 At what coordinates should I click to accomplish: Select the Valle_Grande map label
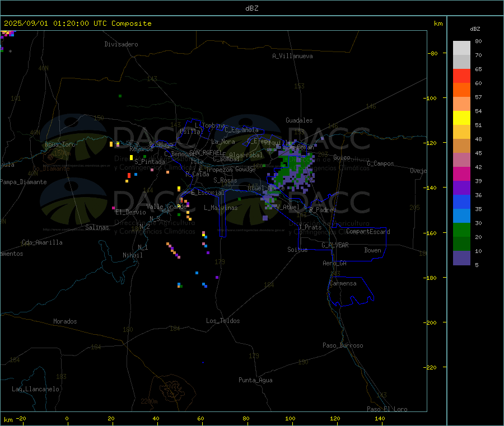click(166, 207)
